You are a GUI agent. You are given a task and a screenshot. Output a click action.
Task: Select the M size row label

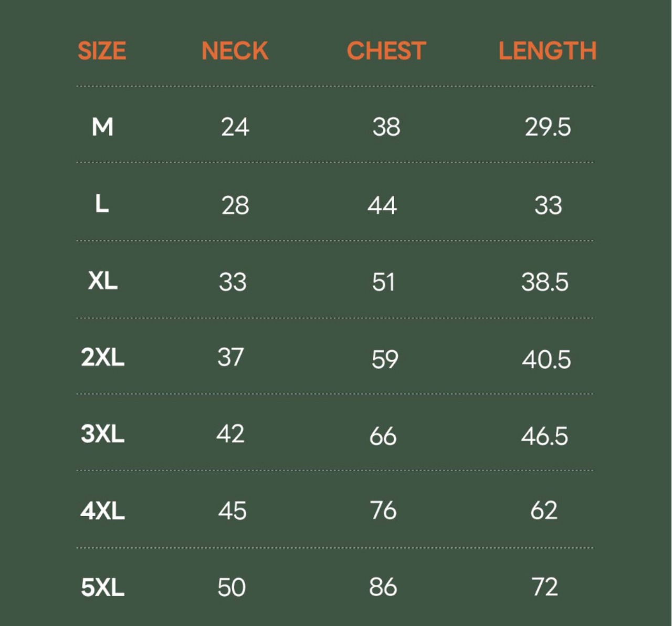pyautogui.click(x=102, y=127)
